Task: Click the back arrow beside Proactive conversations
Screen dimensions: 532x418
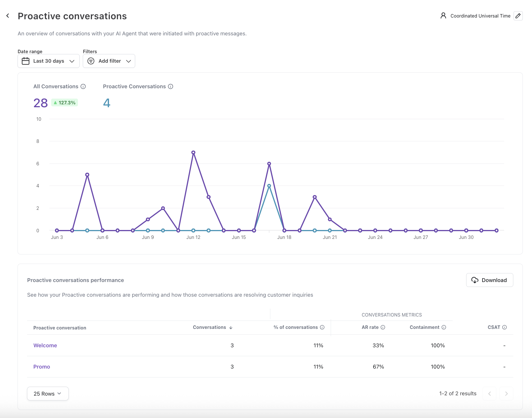Action: (x=8, y=16)
